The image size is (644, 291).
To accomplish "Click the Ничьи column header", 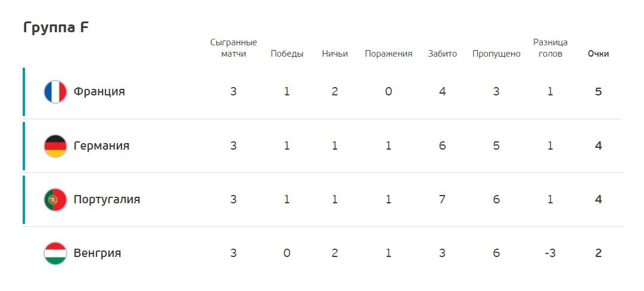I will pyautogui.click(x=335, y=54).
